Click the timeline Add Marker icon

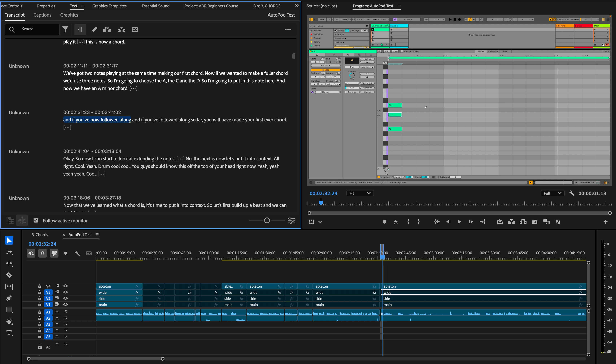[x=65, y=253]
